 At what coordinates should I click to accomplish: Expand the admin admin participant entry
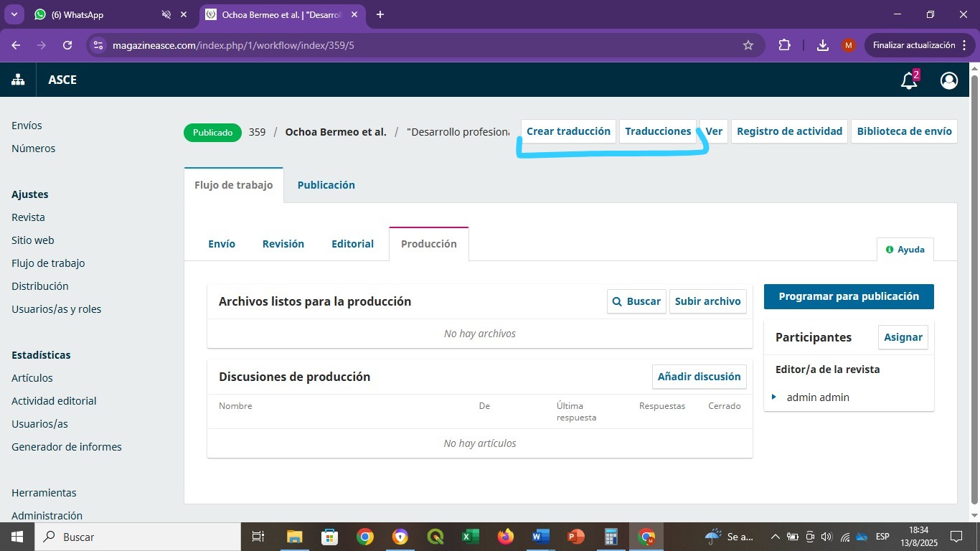774,397
